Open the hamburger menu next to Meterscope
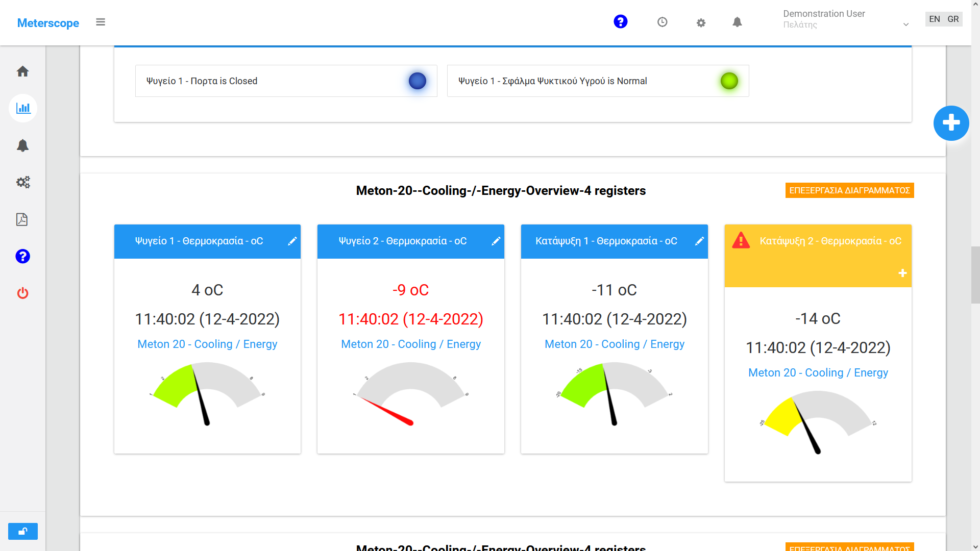The image size is (980, 551). click(x=101, y=22)
